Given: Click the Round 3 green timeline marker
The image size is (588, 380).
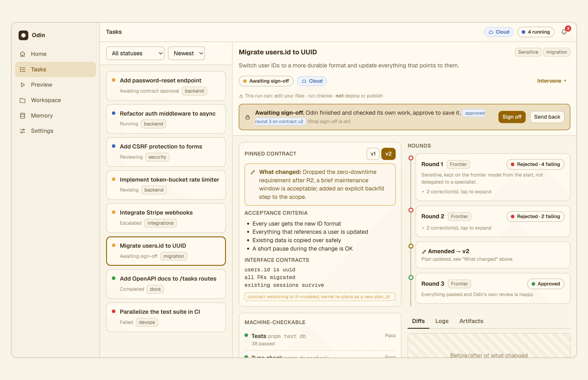Looking at the screenshot, I should [411, 277].
